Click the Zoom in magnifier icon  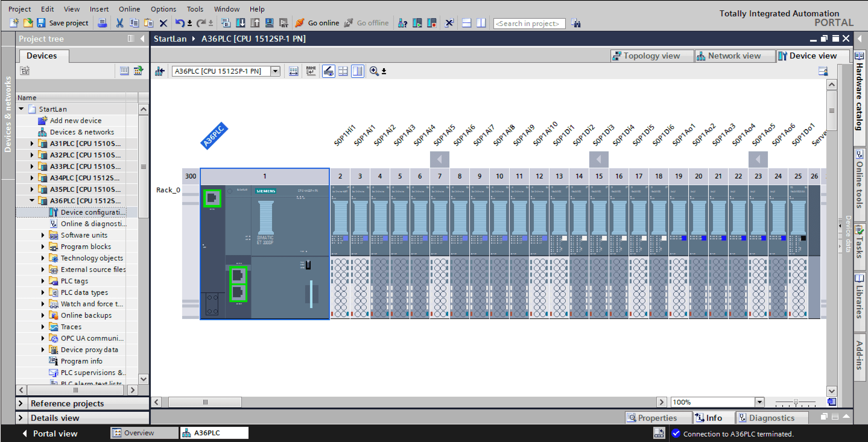374,71
